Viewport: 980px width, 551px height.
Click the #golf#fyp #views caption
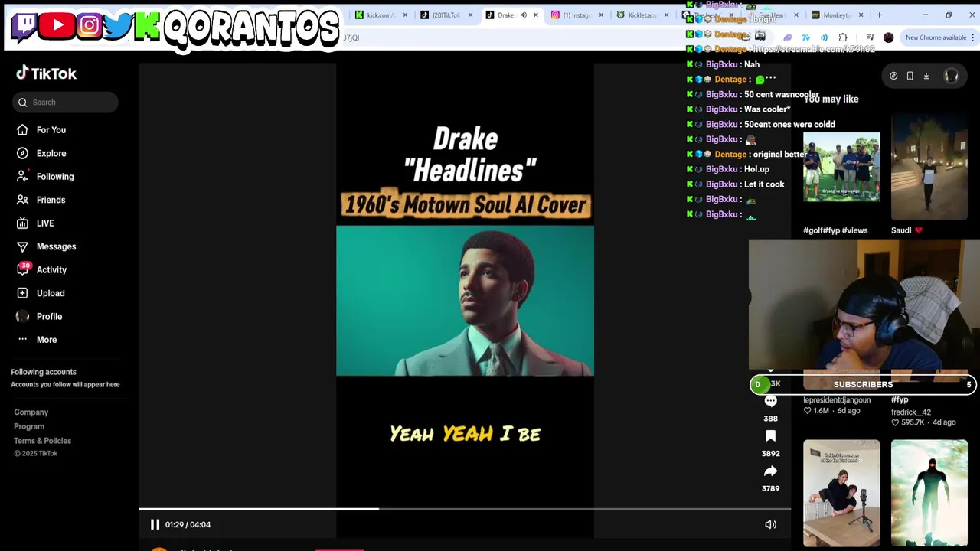pos(835,230)
